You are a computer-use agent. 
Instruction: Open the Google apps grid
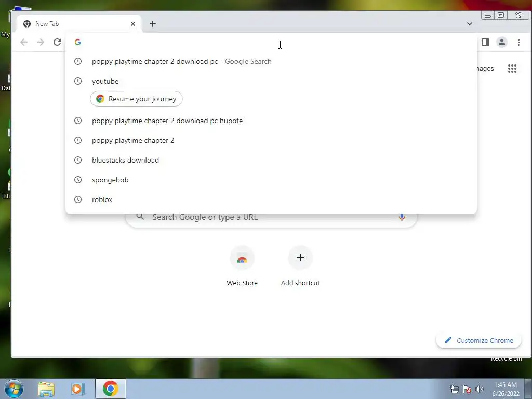point(512,69)
